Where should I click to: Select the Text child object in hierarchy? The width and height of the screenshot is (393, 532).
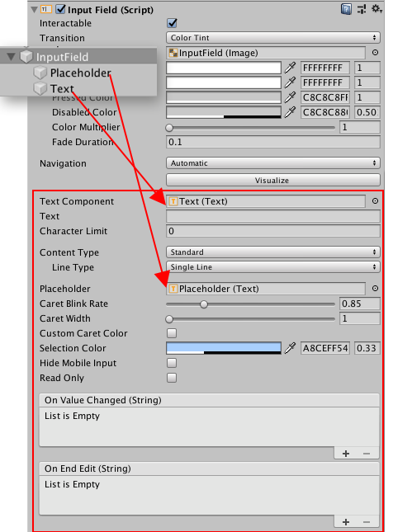[62, 89]
